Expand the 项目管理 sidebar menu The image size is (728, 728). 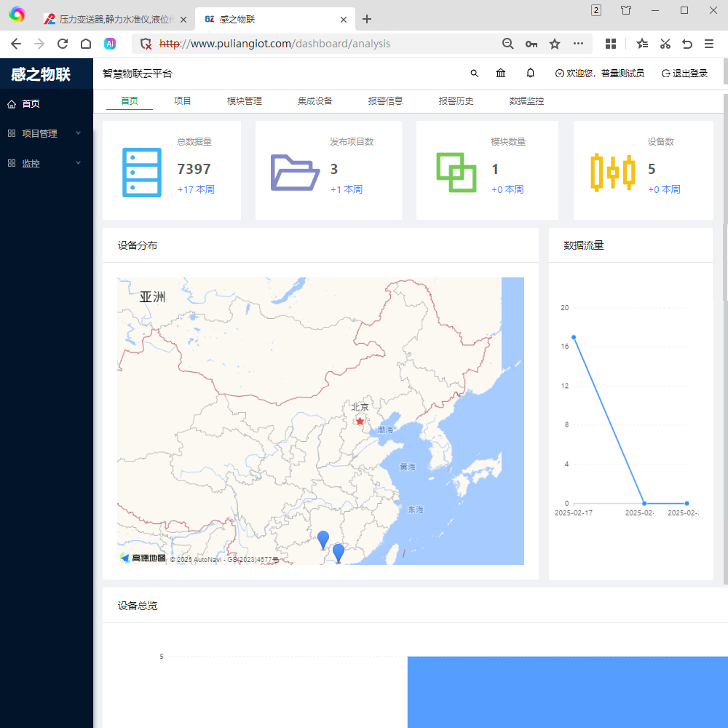(44, 134)
